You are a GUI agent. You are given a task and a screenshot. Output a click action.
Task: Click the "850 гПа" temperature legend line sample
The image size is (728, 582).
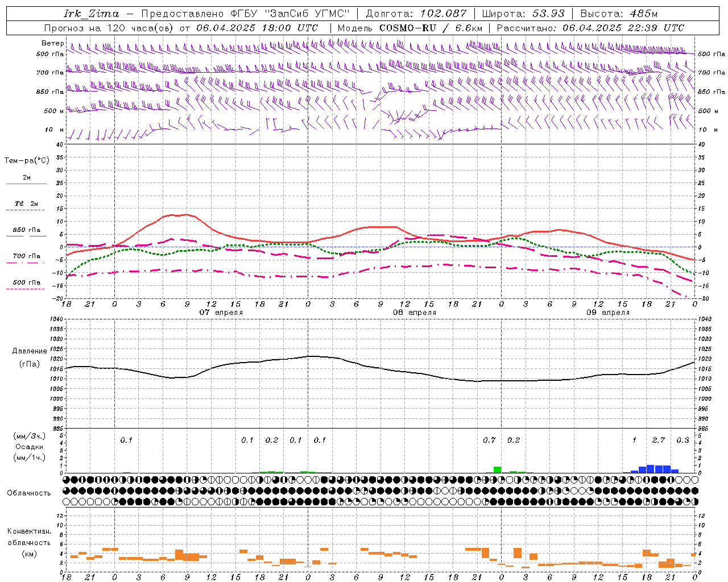[26, 236]
